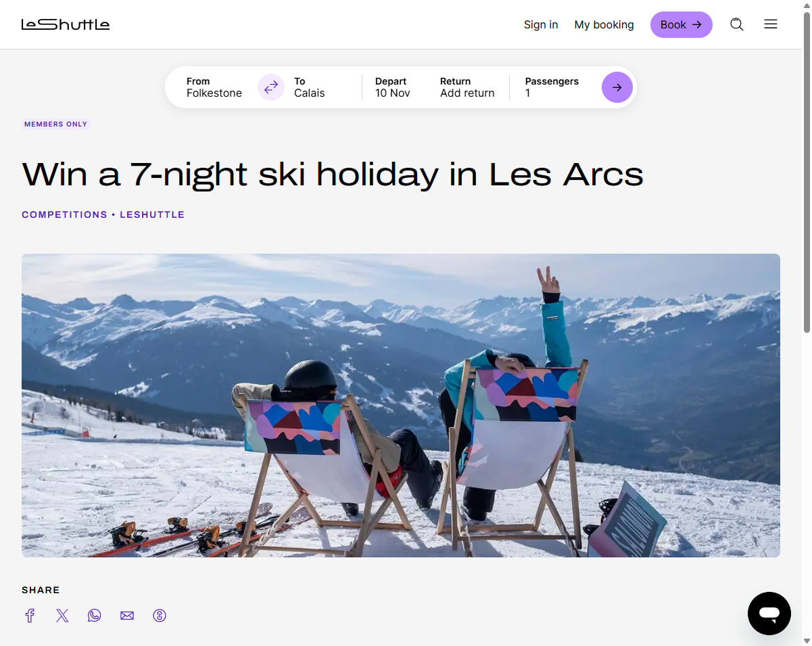The image size is (812, 646).
Task: Click the copy link share icon
Action: 160,616
